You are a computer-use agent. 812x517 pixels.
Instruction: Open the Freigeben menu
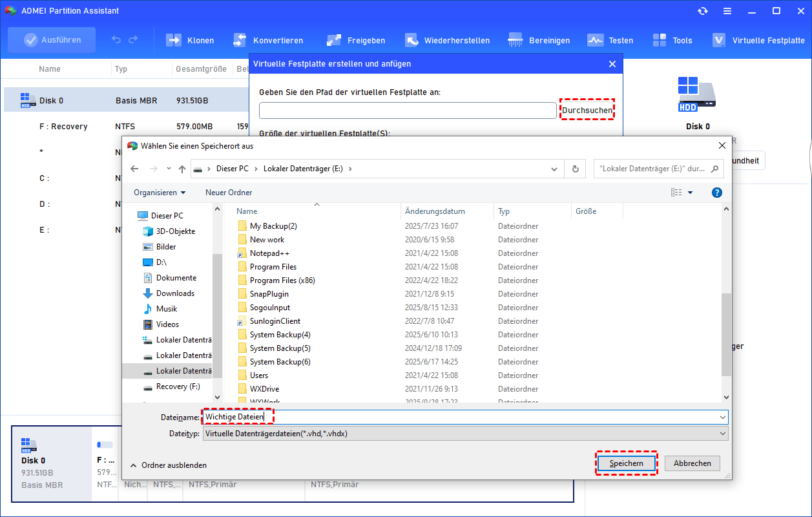coord(356,40)
